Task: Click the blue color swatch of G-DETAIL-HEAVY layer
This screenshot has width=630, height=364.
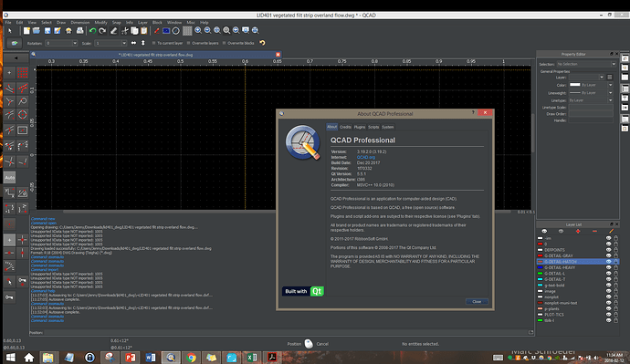Action: (x=541, y=267)
